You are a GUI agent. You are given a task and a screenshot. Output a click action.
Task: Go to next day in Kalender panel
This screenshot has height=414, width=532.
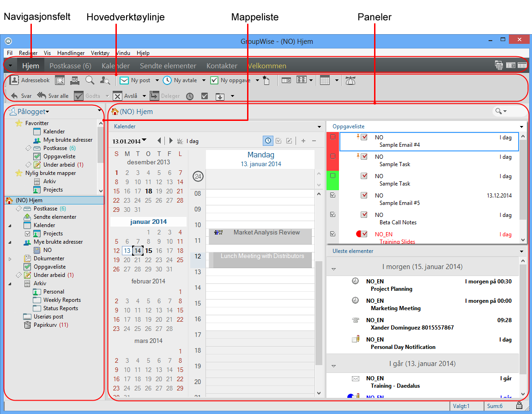[x=171, y=141]
